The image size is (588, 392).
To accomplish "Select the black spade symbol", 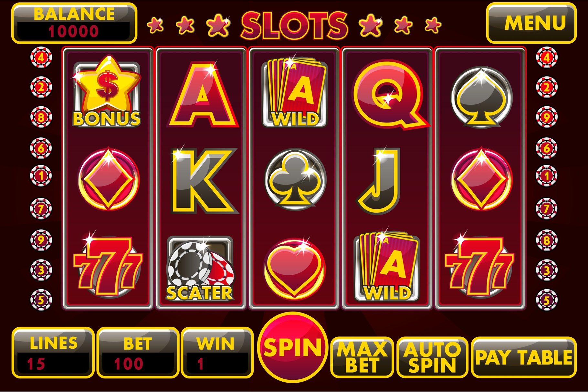I will [482, 97].
